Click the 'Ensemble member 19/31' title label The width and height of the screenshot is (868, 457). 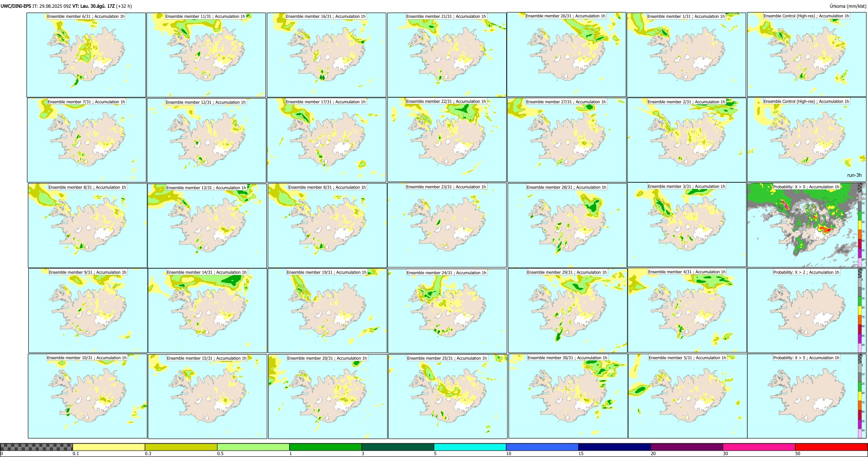(327, 272)
